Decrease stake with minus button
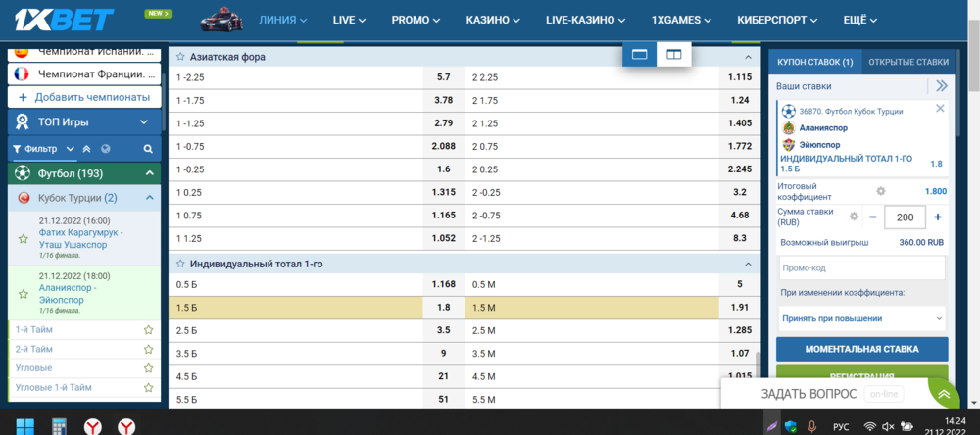The width and height of the screenshot is (980, 435). 873,217
